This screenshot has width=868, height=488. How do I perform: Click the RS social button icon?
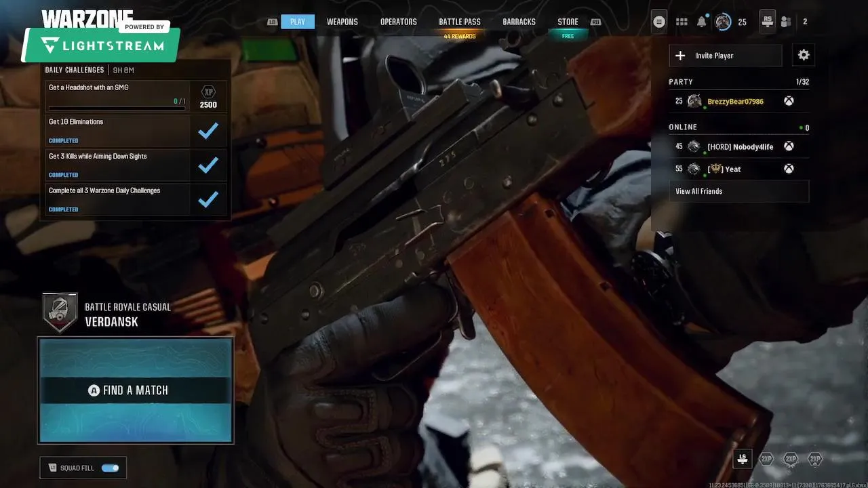tap(767, 21)
